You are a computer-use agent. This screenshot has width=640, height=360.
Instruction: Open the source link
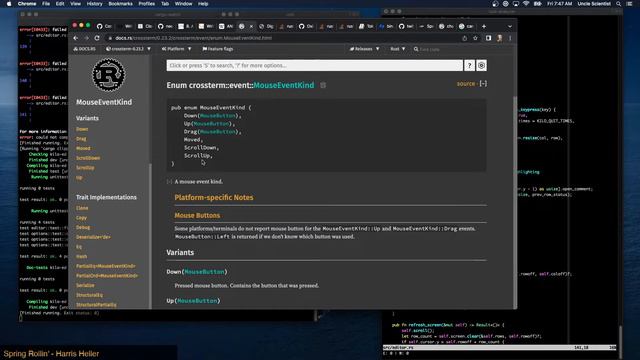[466, 84]
